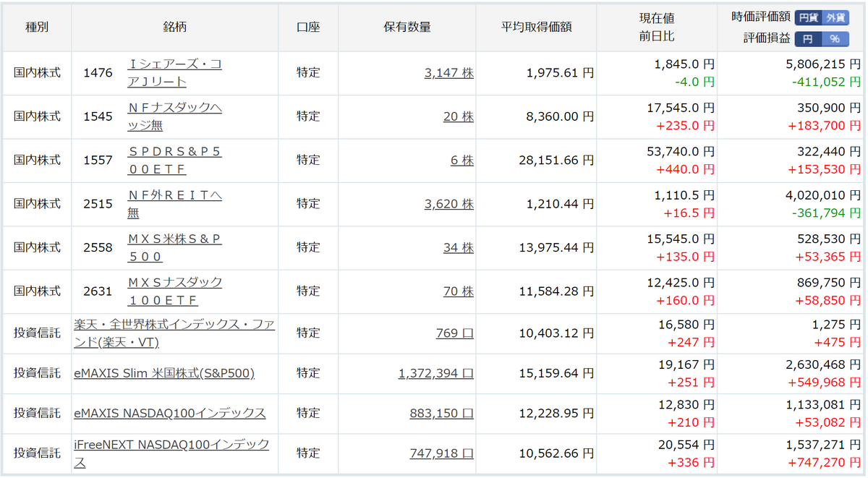The height and width of the screenshot is (478, 868).
Task: Open ＳＰＤＲＳ＆Ｐ５００ＥＴＦ stock link
Action: coord(174,160)
